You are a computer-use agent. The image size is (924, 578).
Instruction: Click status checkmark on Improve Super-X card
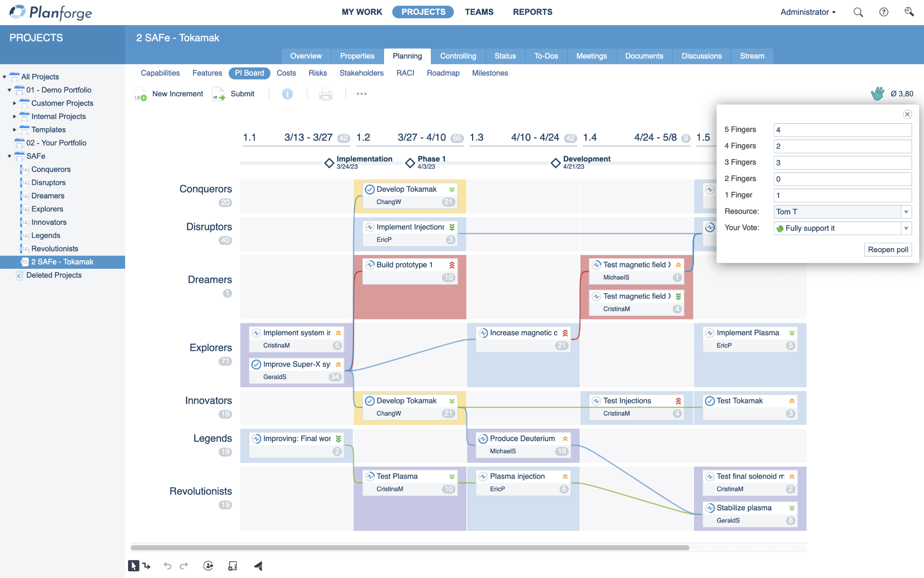(x=257, y=365)
